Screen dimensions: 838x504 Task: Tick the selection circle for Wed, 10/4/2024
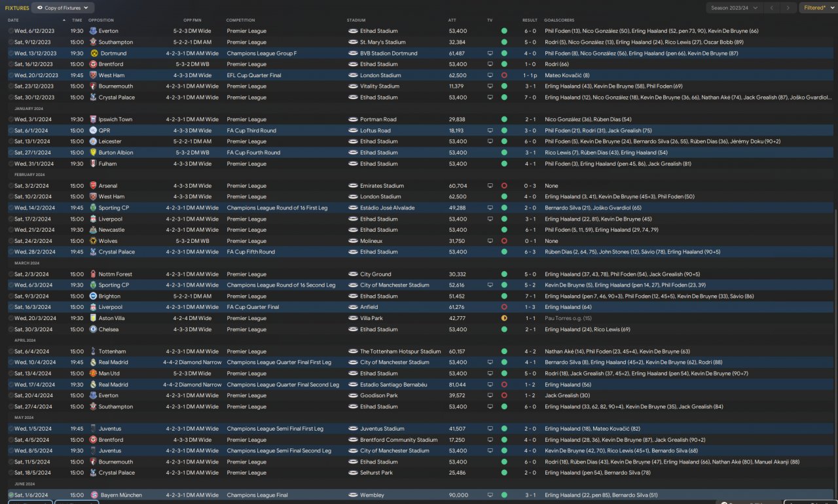10,362
